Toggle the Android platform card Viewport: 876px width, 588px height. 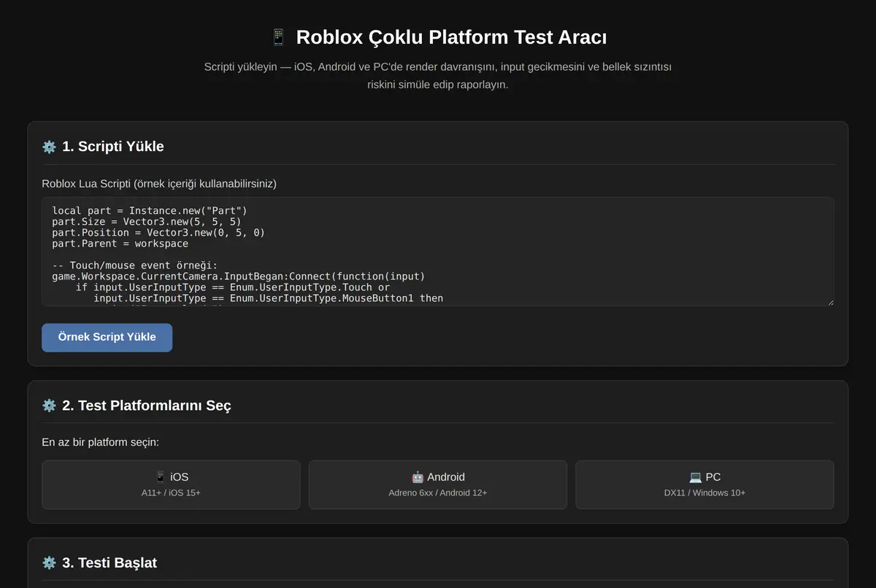[438, 484]
